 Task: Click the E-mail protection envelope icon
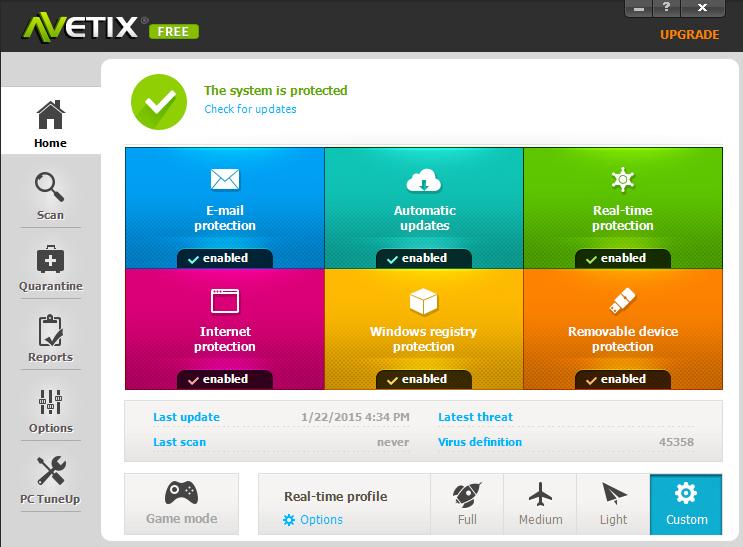pos(224,180)
